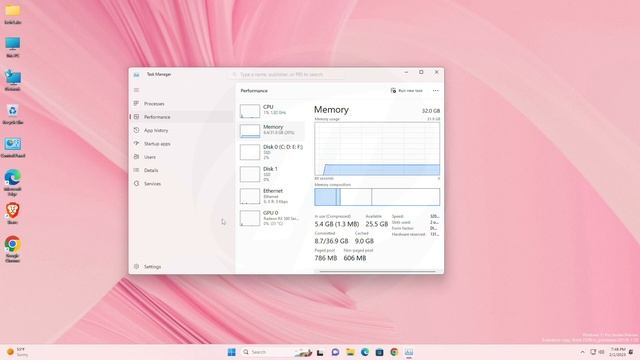Screen dimensions: 640x360
Task: Open Task Manager Settings gear icon
Action: [136, 267]
